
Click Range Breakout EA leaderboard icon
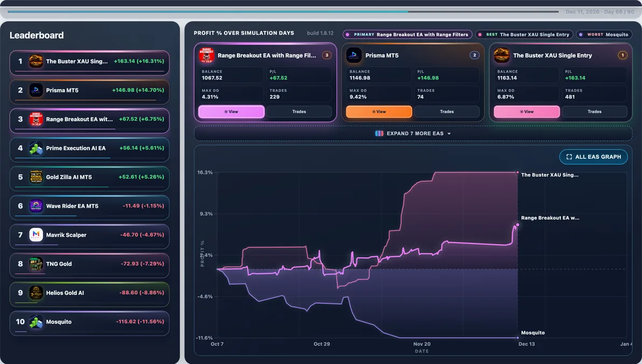pyautogui.click(x=36, y=119)
